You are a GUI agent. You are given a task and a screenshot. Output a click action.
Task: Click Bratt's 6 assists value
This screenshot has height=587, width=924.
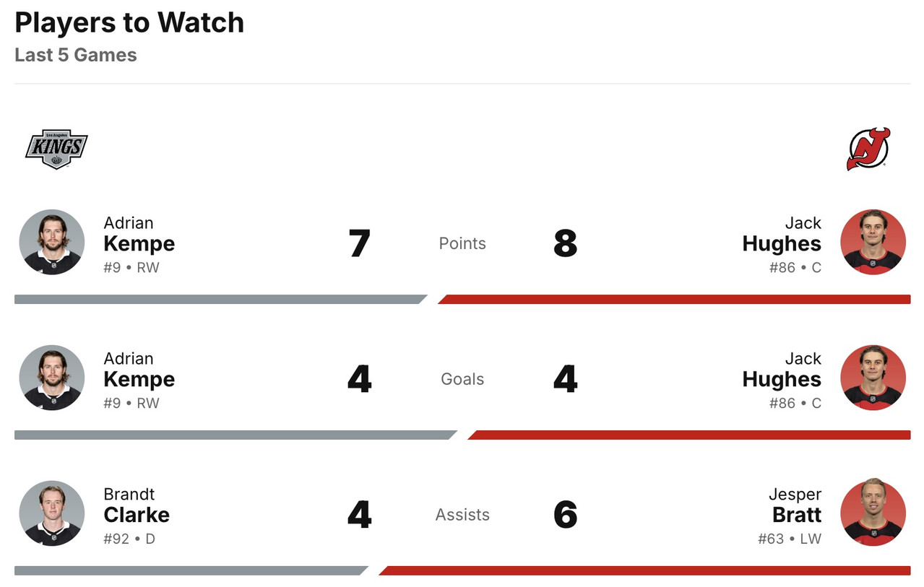(x=565, y=515)
